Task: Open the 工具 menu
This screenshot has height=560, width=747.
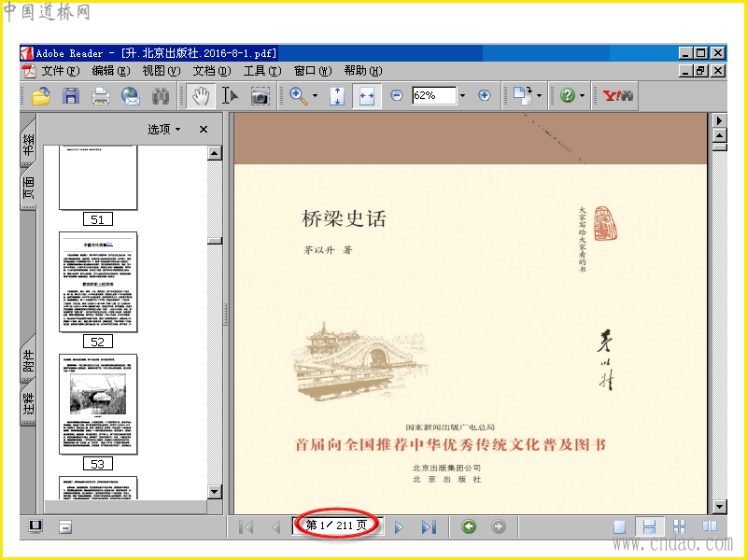Action: [x=262, y=71]
